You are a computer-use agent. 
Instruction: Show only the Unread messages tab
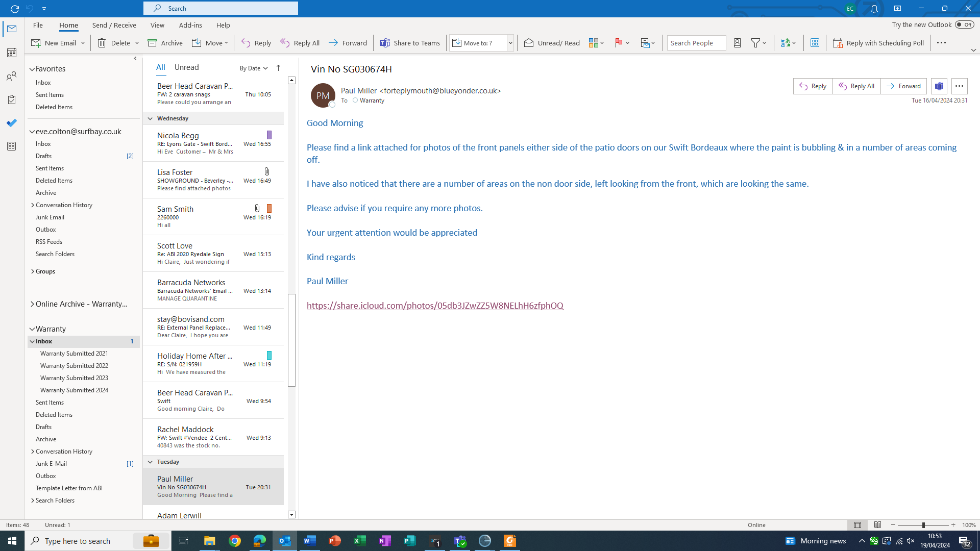186,67
